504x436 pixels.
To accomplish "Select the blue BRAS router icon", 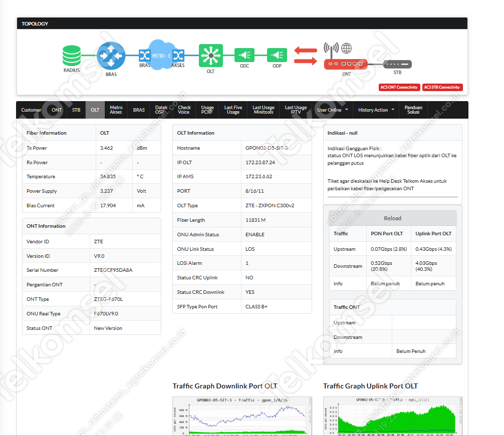I will [111, 56].
